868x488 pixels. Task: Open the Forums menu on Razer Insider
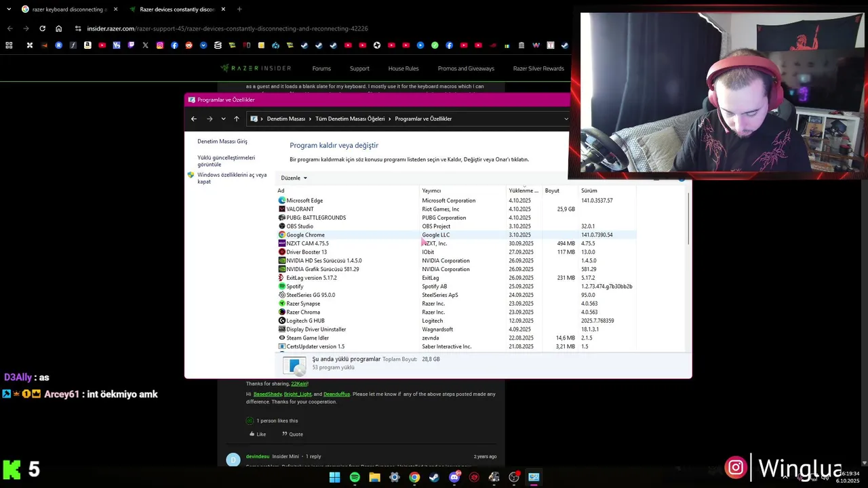point(321,68)
